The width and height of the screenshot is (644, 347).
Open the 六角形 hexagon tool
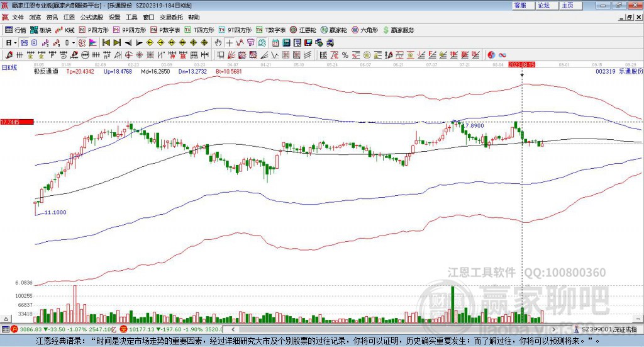[x=364, y=30]
